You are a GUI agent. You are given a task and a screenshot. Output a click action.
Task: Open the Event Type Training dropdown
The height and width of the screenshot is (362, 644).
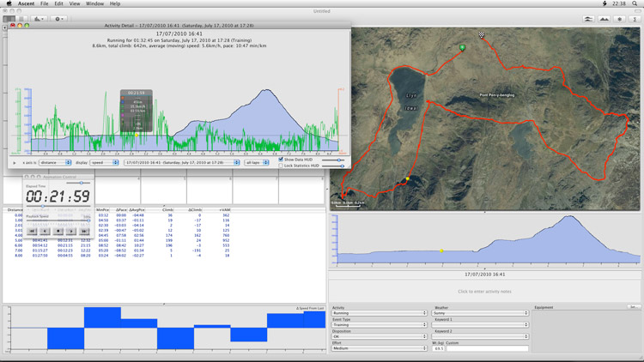tap(380, 324)
